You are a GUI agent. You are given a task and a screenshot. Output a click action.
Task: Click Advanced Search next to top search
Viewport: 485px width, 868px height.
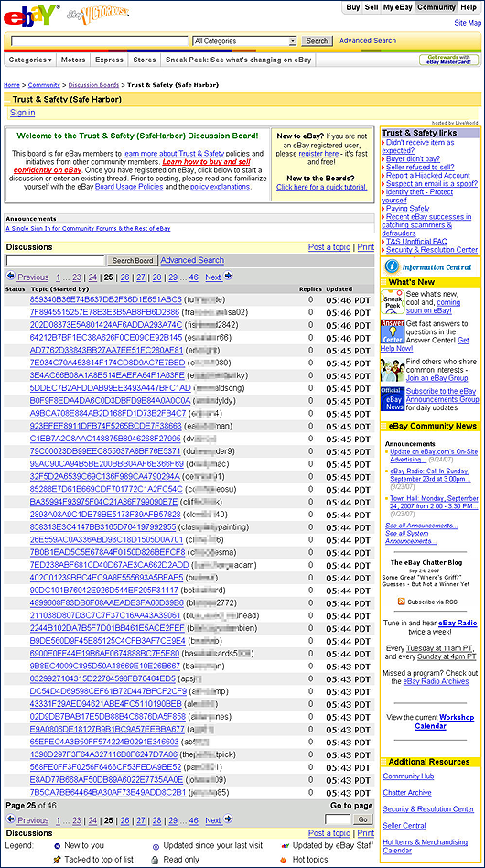pyautogui.click(x=368, y=40)
